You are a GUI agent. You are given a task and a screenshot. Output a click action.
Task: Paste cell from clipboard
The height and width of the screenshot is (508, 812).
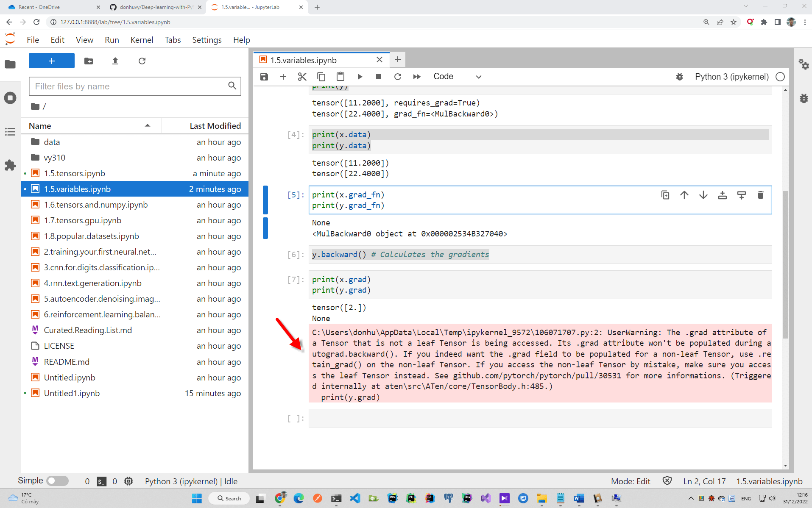(x=340, y=77)
